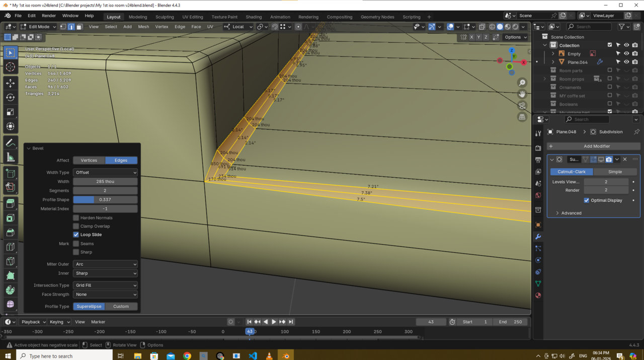Enable the Harden Normals checkbox
644x360 pixels.
click(x=76, y=218)
